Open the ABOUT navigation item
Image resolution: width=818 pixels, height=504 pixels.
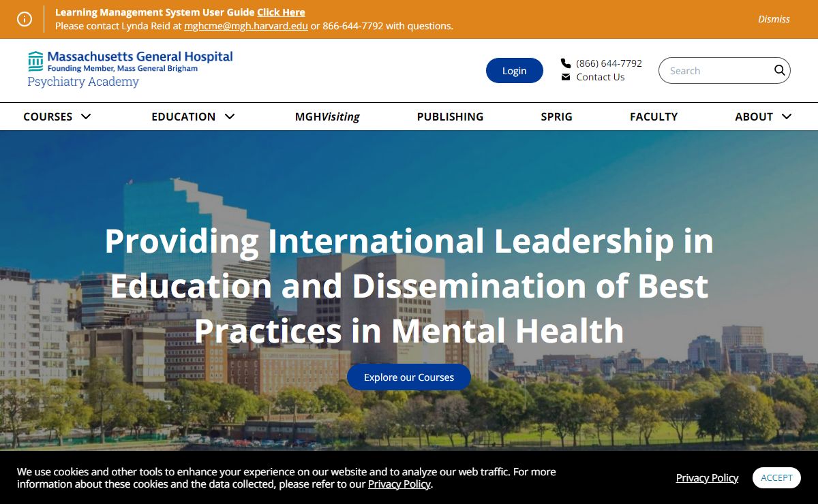(x=754, y=116)
